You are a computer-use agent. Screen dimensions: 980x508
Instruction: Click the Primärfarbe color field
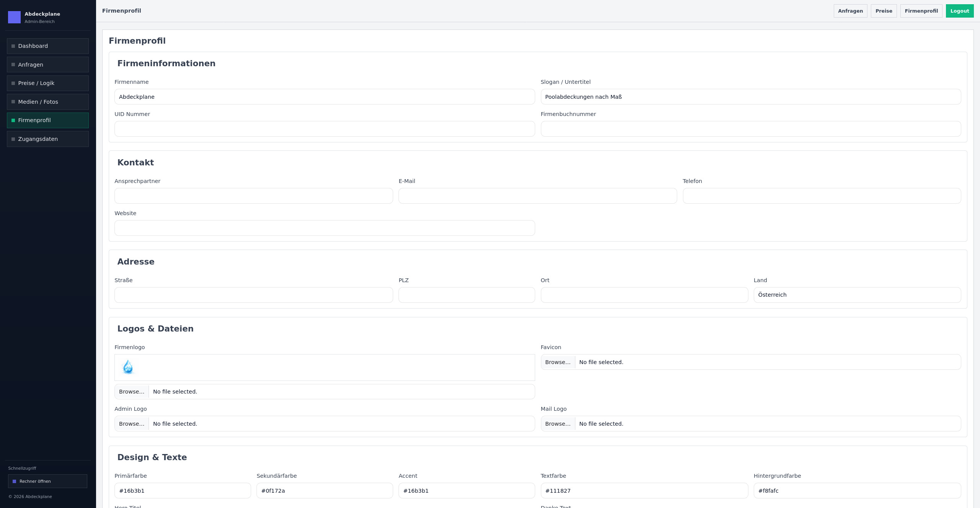point(183,491)
